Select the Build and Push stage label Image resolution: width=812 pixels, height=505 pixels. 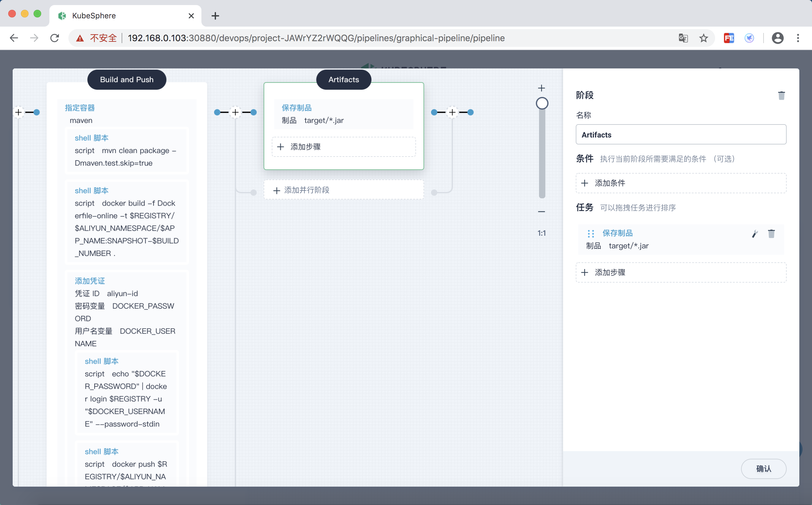point(127,80)
